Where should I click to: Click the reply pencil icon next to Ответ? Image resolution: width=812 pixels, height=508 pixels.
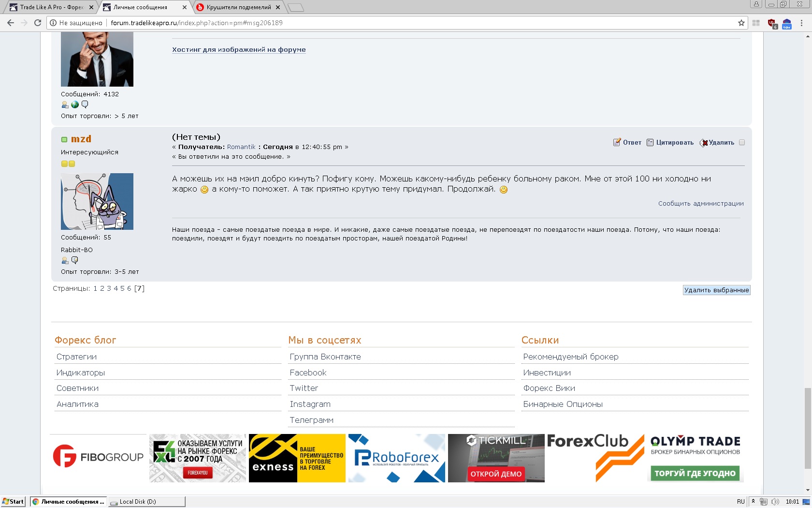pyautogui.click(x=617, y=142)
